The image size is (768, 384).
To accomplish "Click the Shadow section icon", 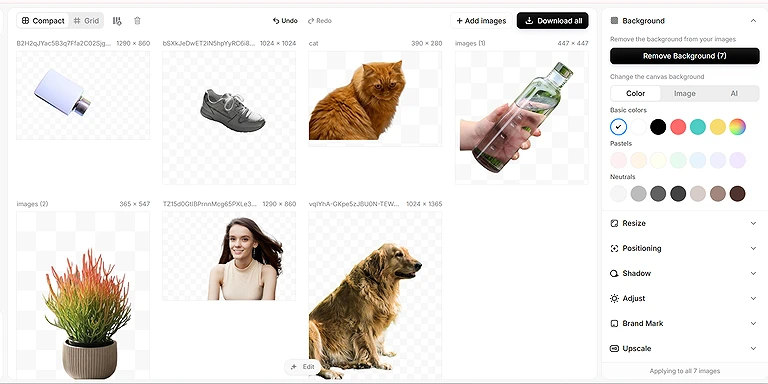I will (x=614, y=273).
